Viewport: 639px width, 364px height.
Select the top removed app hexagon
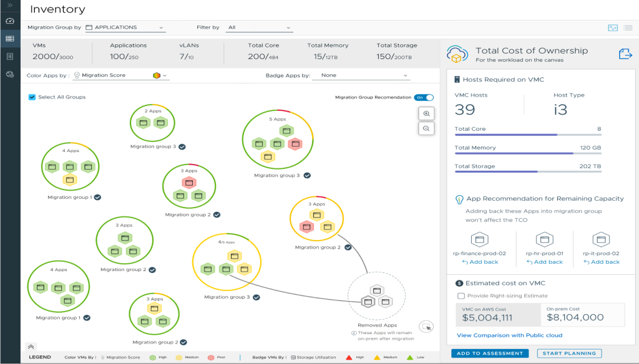click(x=377, y=290)
